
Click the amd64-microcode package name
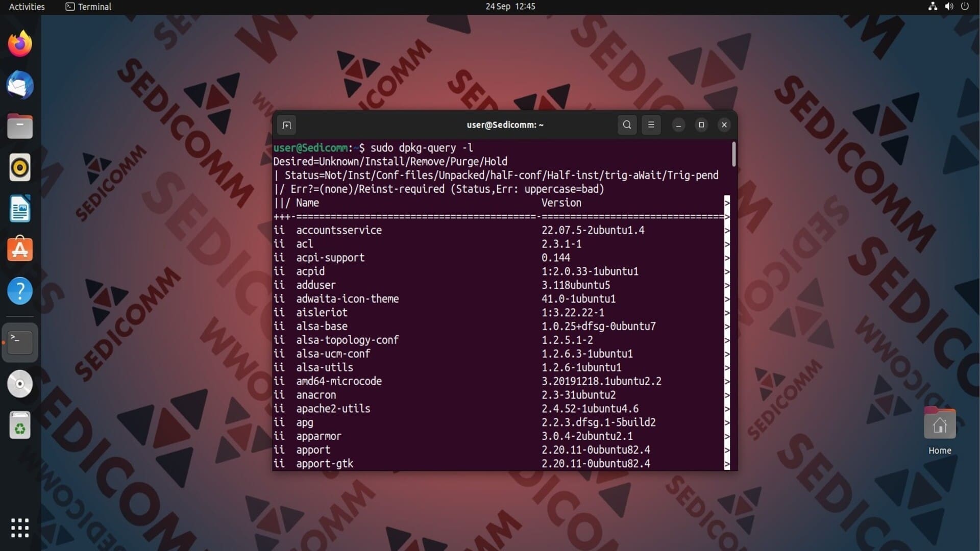point(339,382)
